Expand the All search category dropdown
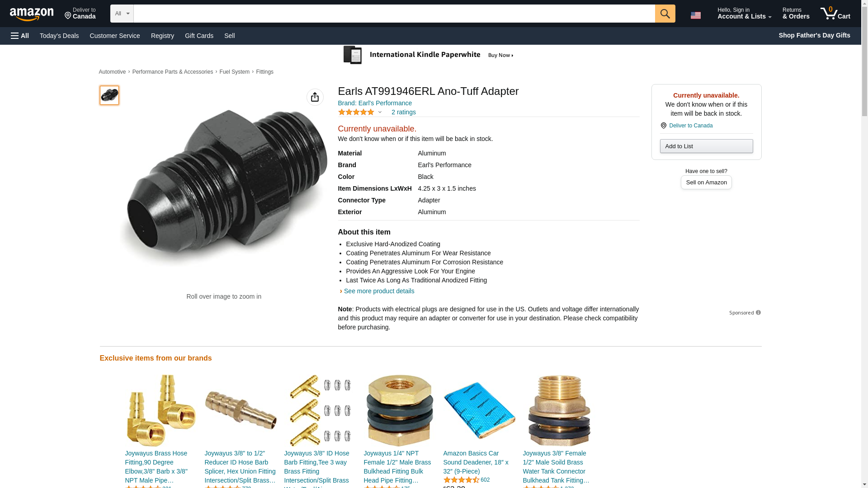Image resolution: width=868 pixels, height=488 pixels. [x=122, y=14]
